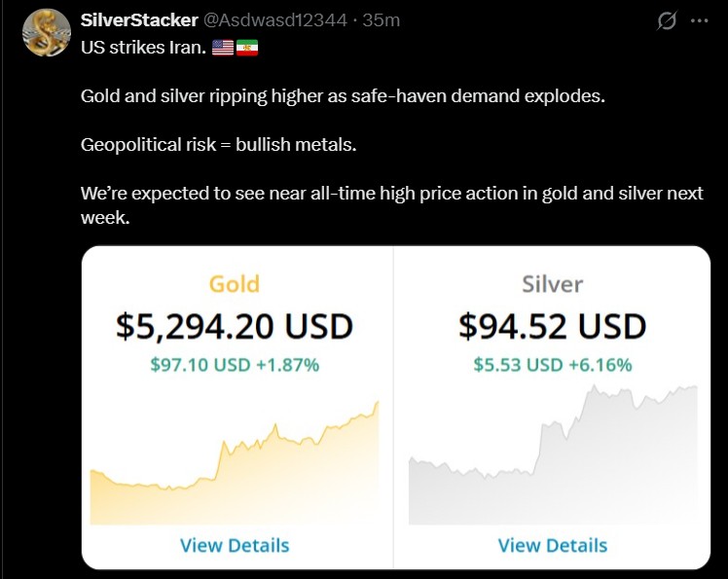Click the Iran flag emoji
728x579 pixels.
tap(246, 47)
